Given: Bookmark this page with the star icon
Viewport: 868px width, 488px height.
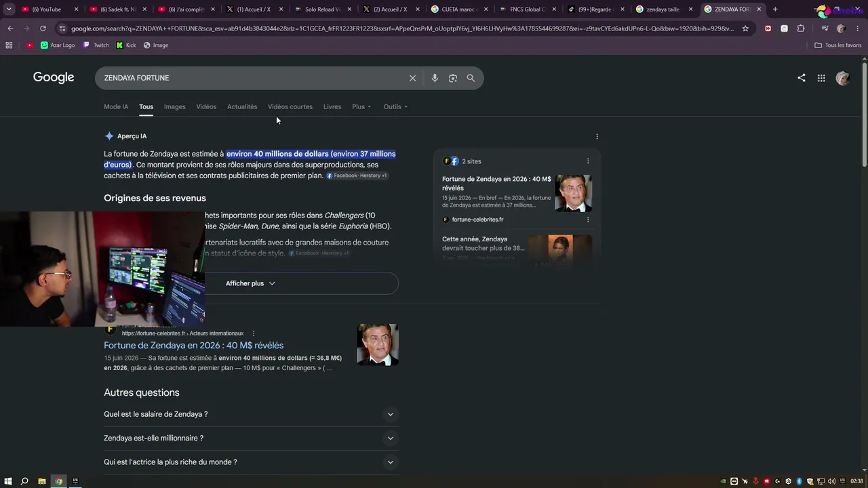Looking at the screenshot, I should point(745,28).
